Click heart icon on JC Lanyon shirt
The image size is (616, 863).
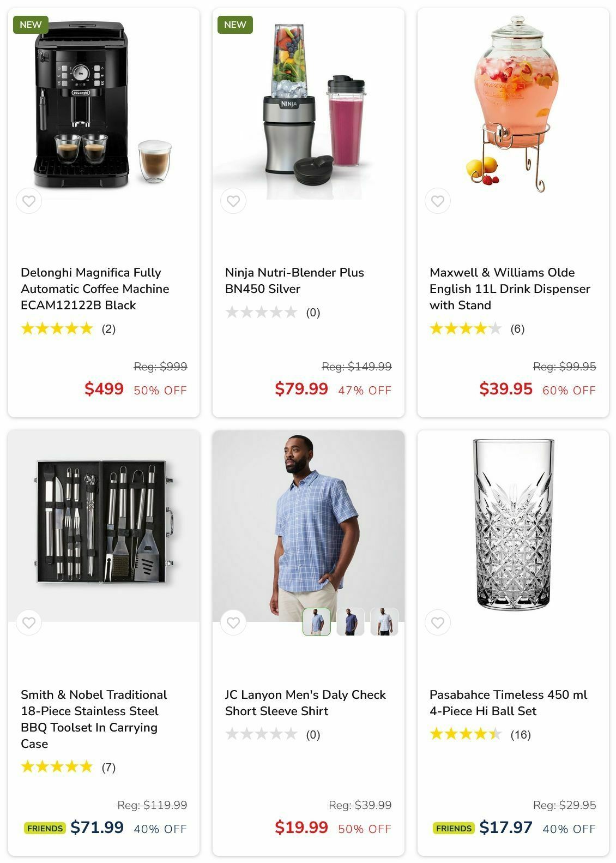coord(233,622)
